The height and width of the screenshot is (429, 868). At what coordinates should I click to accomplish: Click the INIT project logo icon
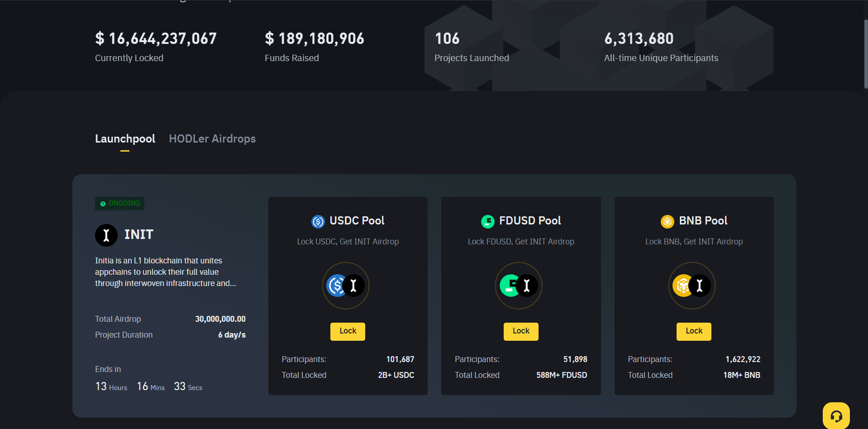106,235
